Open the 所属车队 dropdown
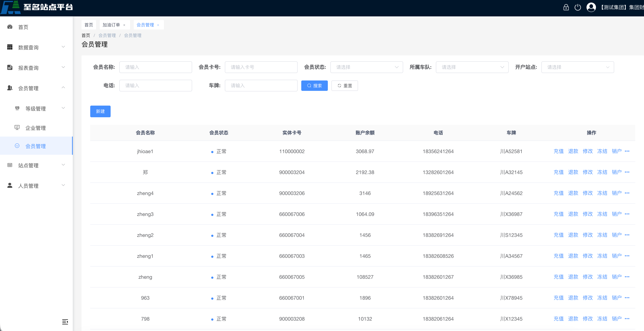 (x=472, y=67)
